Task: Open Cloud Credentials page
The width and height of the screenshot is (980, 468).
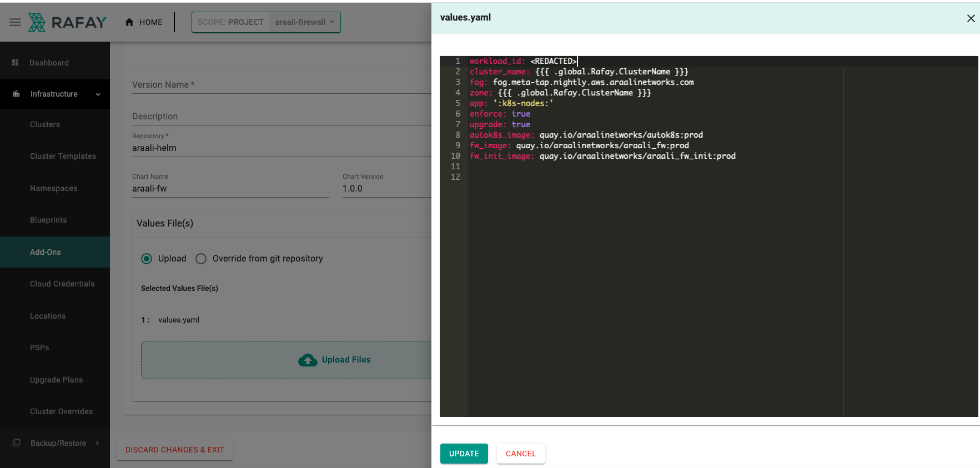Action: (x=62, y=284)
